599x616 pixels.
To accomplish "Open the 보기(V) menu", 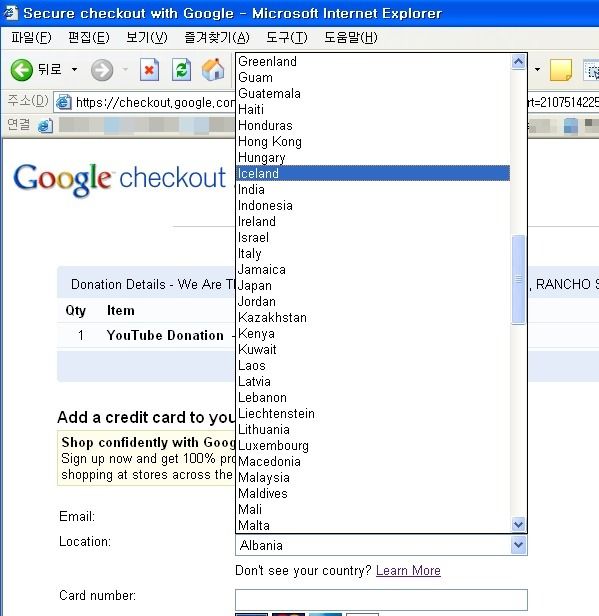I will [x=147, y=37].
